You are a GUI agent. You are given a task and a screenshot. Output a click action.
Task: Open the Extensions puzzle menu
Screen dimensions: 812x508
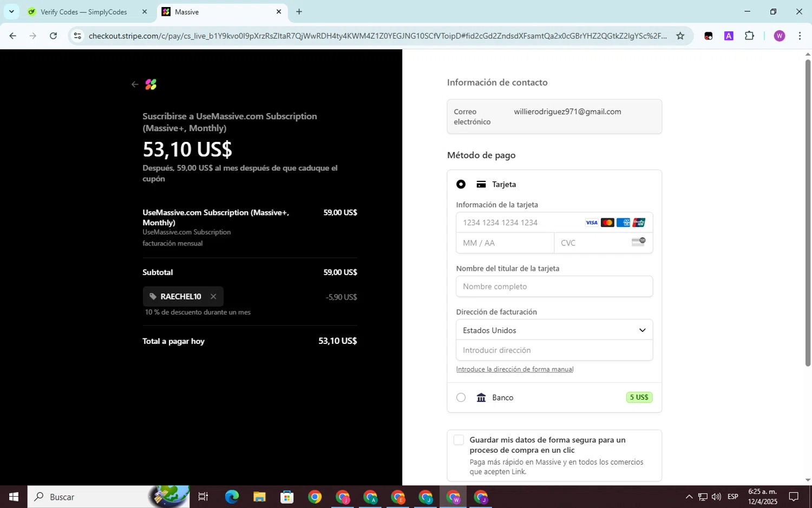pyautogui.click(x=749, y=36)
